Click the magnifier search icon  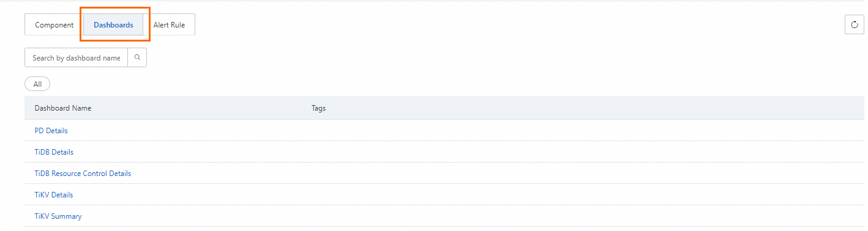[137, 57]
